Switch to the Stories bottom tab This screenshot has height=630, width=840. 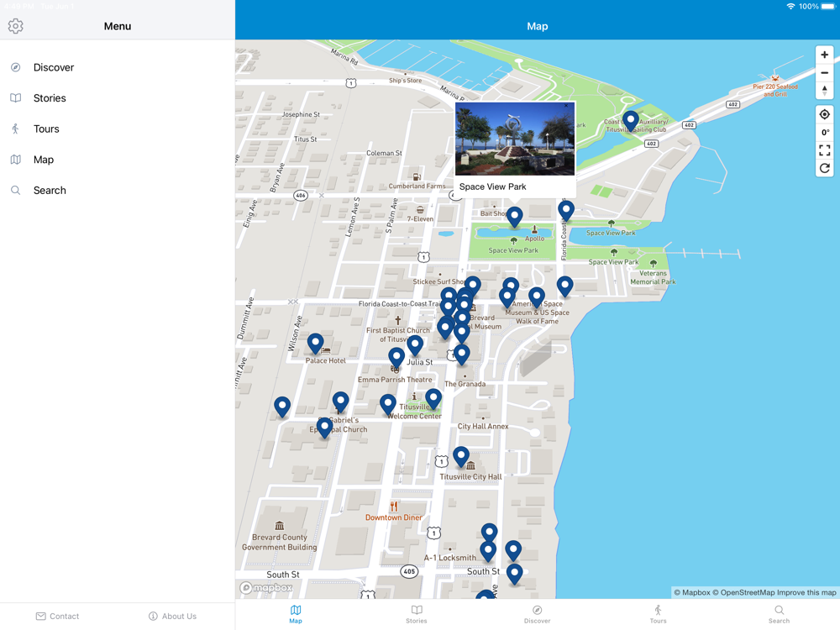coord(417,614)
